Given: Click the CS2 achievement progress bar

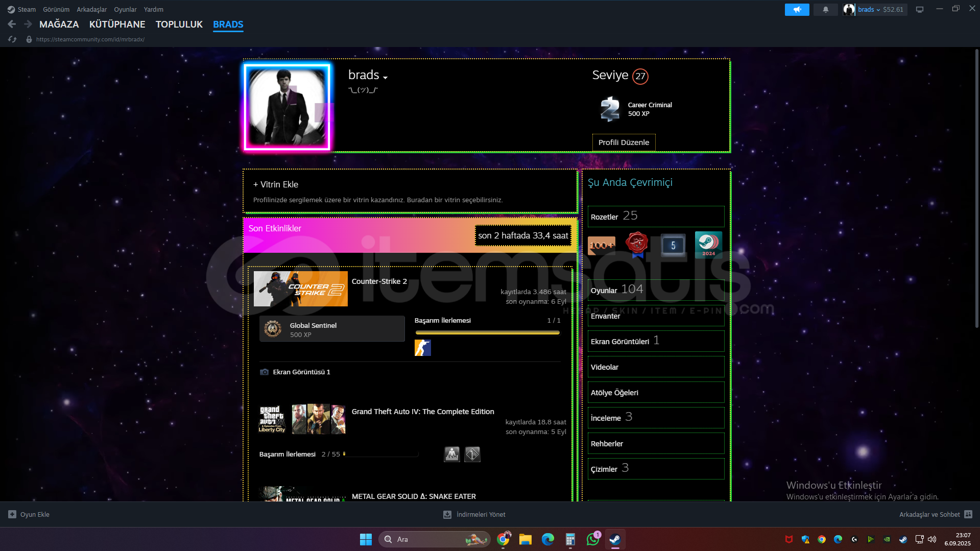Looking at the screenshot, I should pyautogui.click(x=487, y=332).
